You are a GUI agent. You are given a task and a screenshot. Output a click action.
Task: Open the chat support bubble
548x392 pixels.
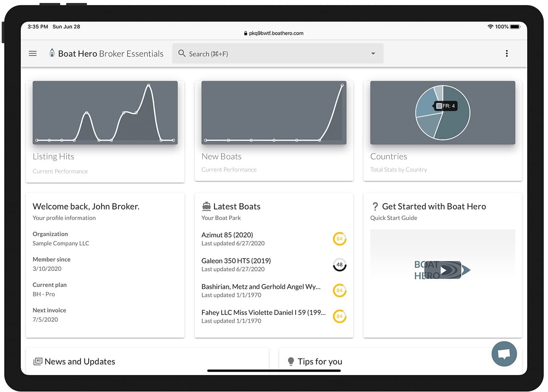coord(504,354)
